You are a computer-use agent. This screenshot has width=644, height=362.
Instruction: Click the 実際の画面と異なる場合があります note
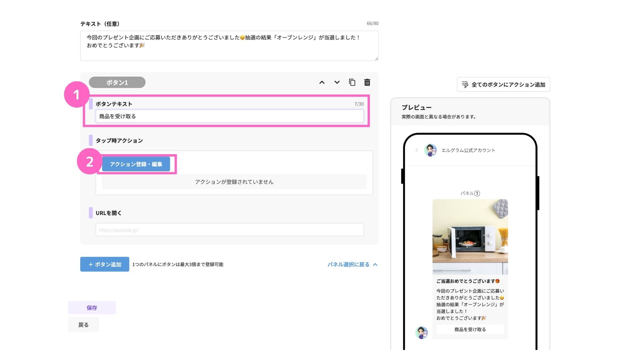coord(439,117)
